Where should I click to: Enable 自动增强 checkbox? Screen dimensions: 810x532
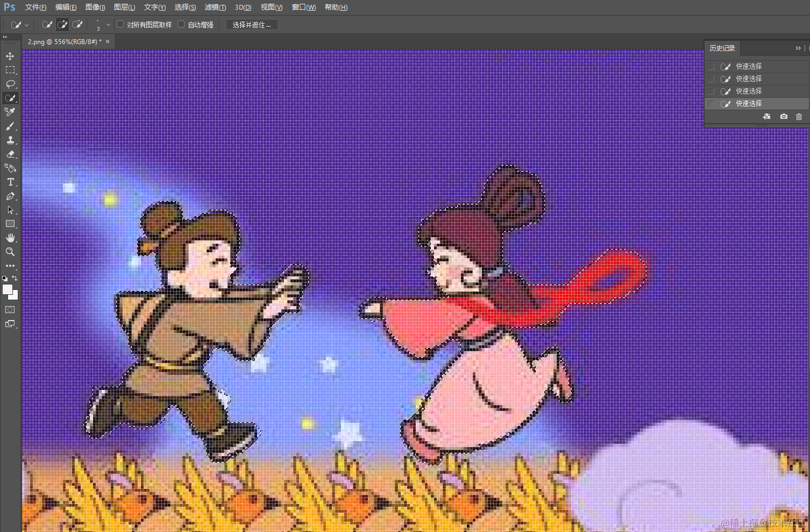(181, 24)
